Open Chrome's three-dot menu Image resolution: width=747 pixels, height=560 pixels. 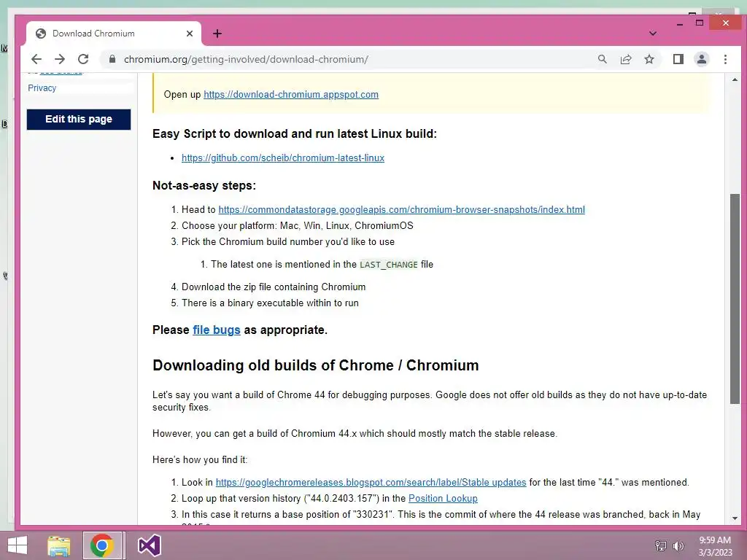pos(725,59)
